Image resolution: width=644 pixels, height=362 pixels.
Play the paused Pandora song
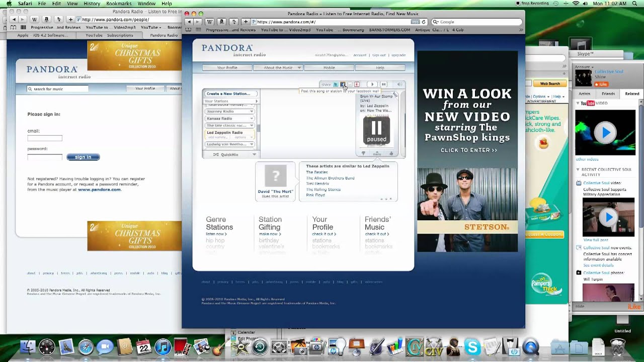point(372,84)
